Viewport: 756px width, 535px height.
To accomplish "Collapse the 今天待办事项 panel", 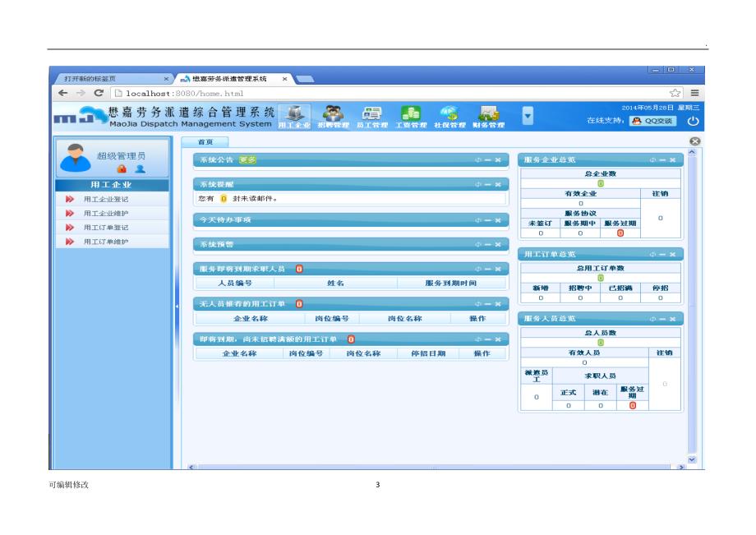I will [x=488, y=220].
